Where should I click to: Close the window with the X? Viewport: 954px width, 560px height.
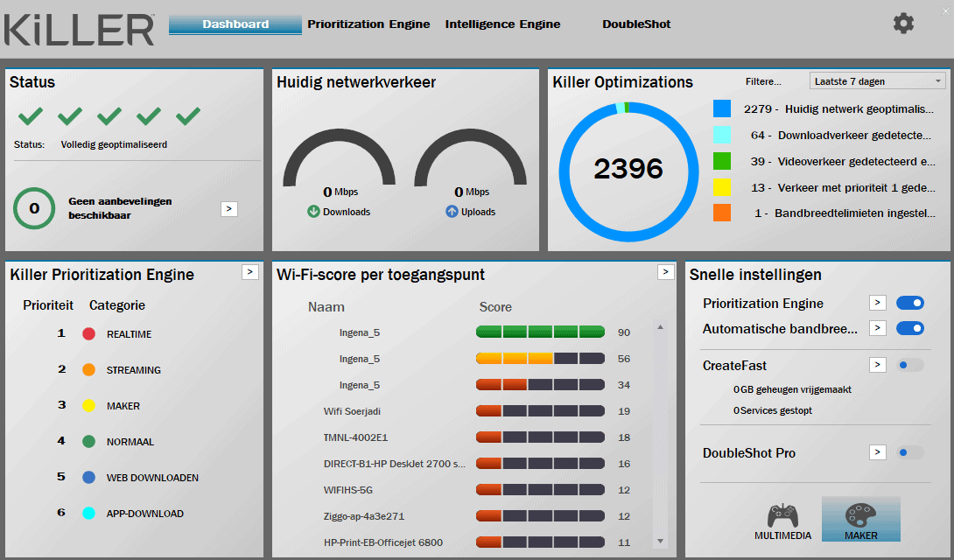point(945,11)
